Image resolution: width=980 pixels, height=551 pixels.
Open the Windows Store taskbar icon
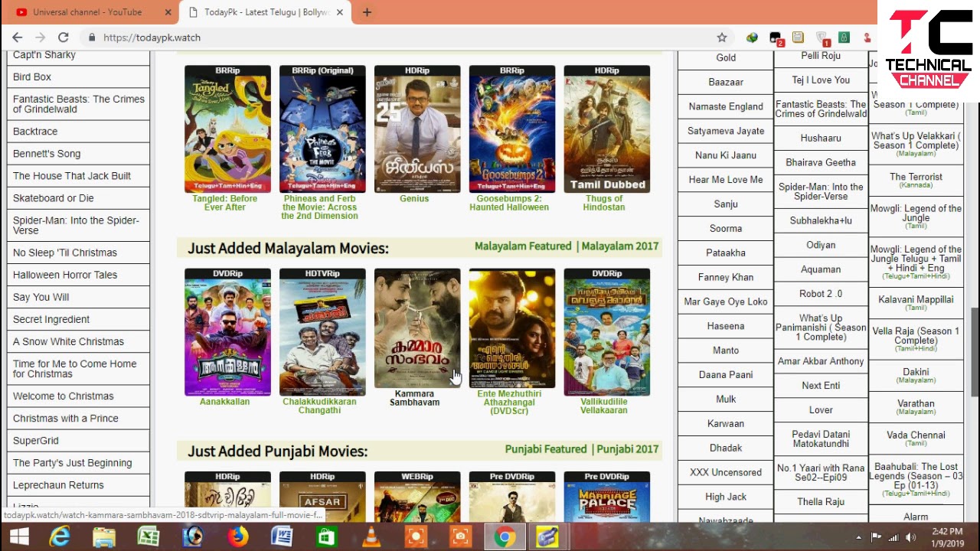tap(326, 537)
